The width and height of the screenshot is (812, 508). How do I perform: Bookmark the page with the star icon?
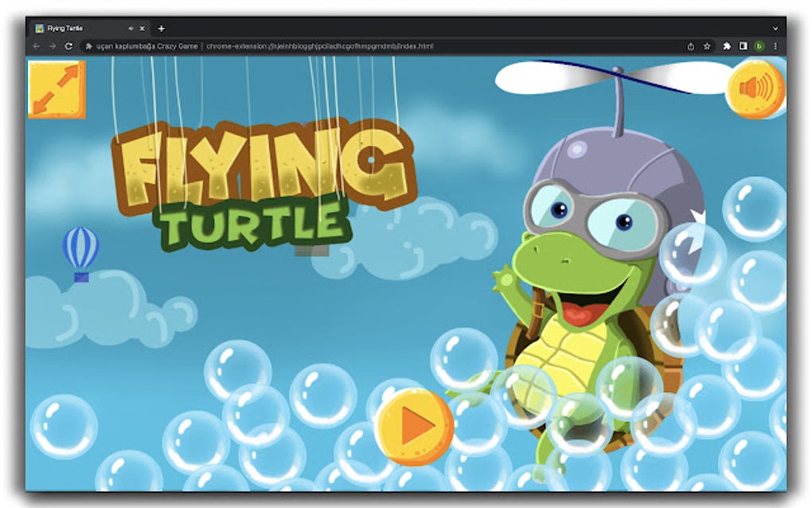pyautogui.click(x=707, y=46)
